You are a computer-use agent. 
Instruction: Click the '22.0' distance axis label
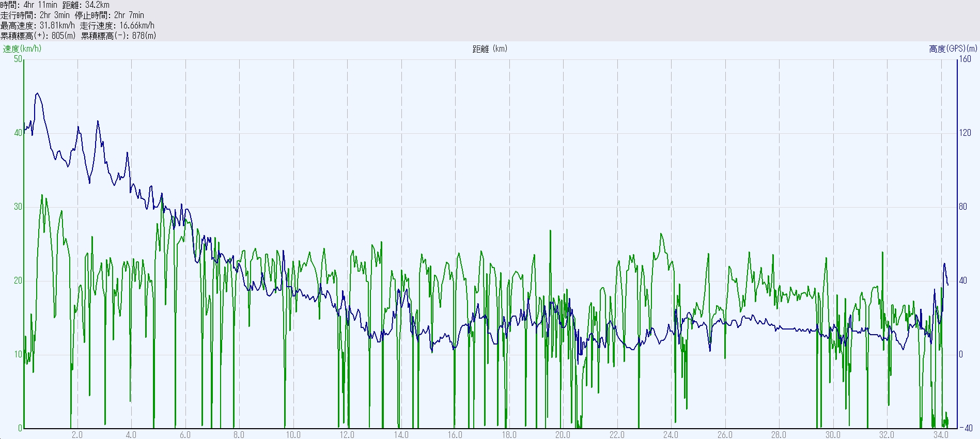point(617,435)
